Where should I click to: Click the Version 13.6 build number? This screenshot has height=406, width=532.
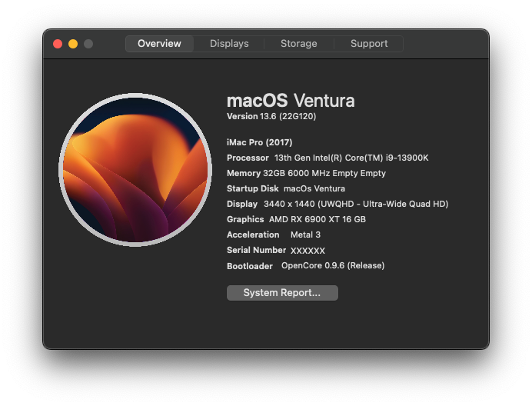(271, 116)
